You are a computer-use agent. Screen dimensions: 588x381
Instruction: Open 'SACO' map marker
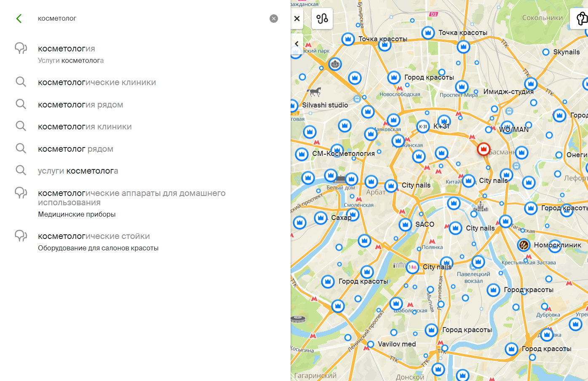405,225
